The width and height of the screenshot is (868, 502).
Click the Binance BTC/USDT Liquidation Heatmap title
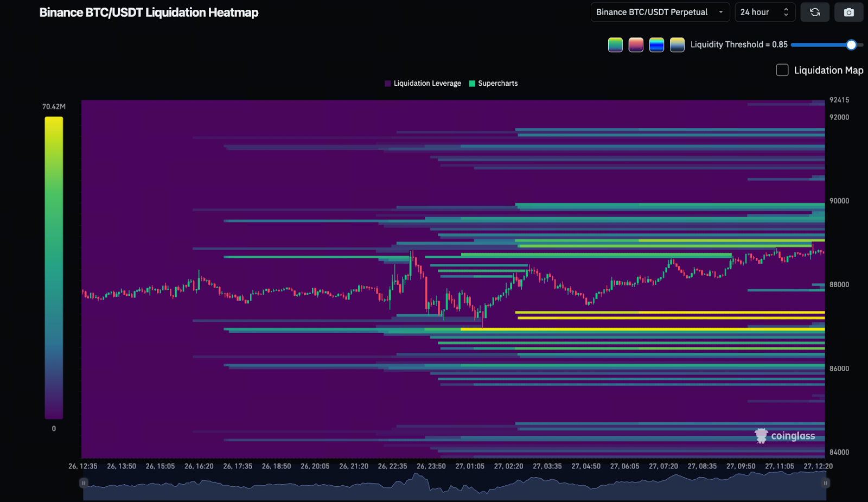coord(149,12)
